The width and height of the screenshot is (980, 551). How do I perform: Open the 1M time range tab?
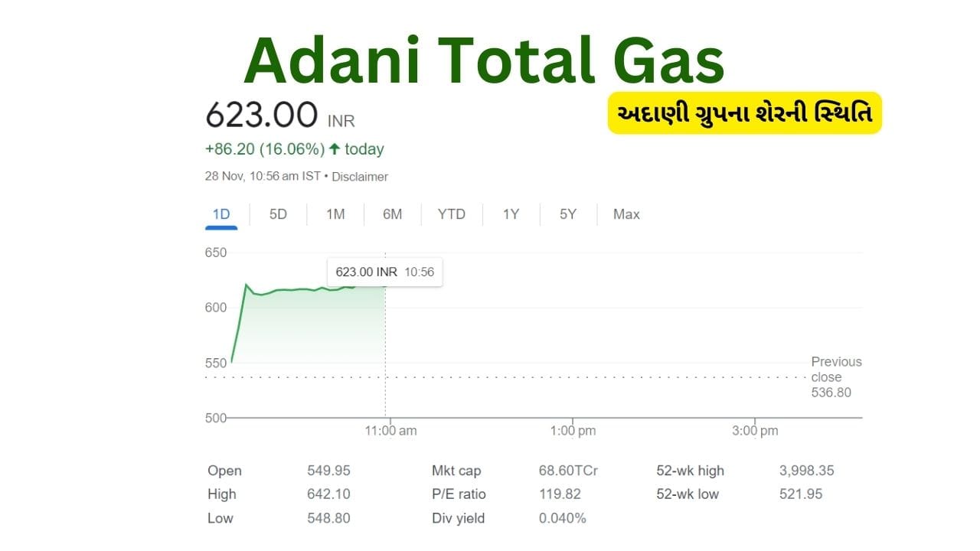(x=335, y=214)
